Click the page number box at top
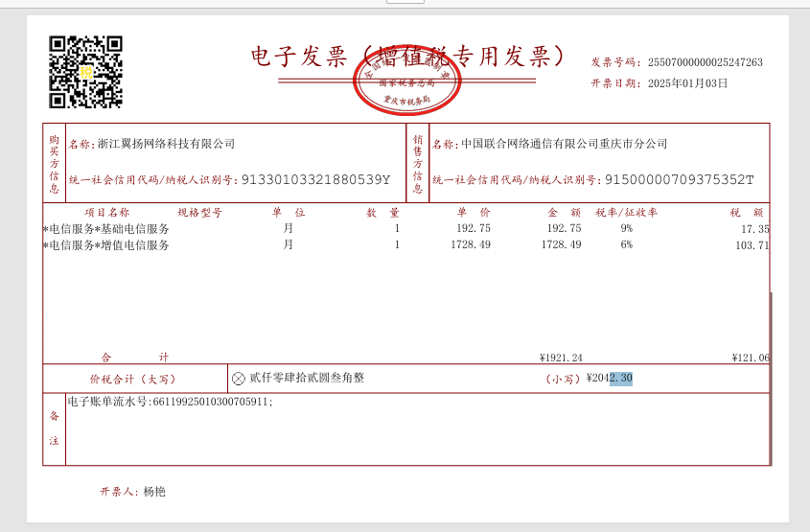This screenshot has height=532, width=810. (x=405, y=2)
